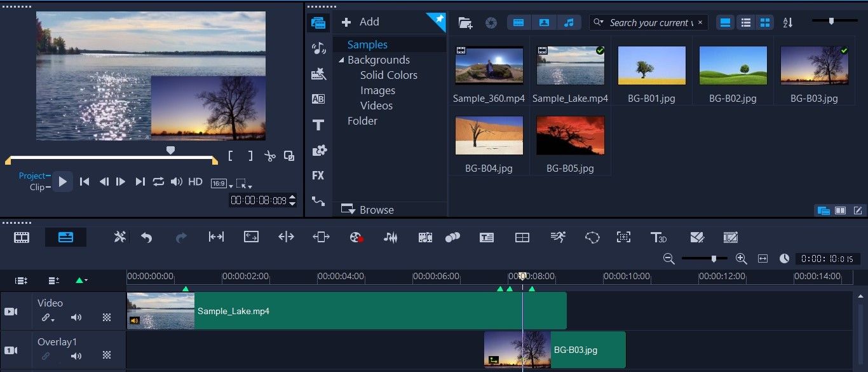The image size is (868, 372).
Task: Click the 3D Title Editor icon
Action: [x=658, y=237]
